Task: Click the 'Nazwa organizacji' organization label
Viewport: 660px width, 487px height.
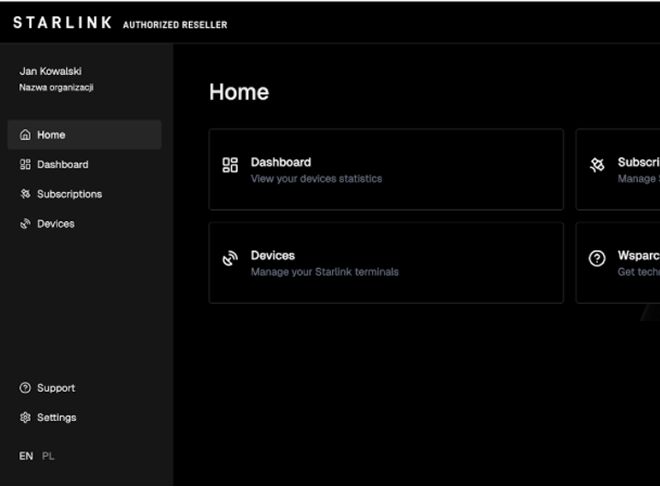Action: point(56,88)
